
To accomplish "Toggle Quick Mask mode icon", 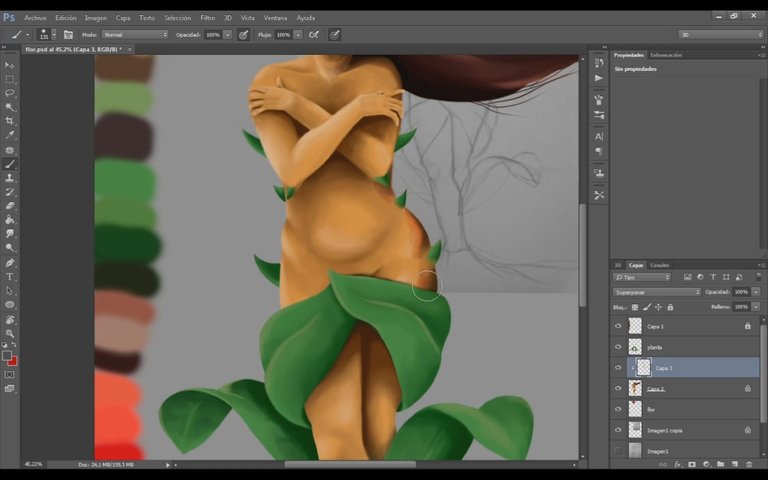I will coord(9,375).
